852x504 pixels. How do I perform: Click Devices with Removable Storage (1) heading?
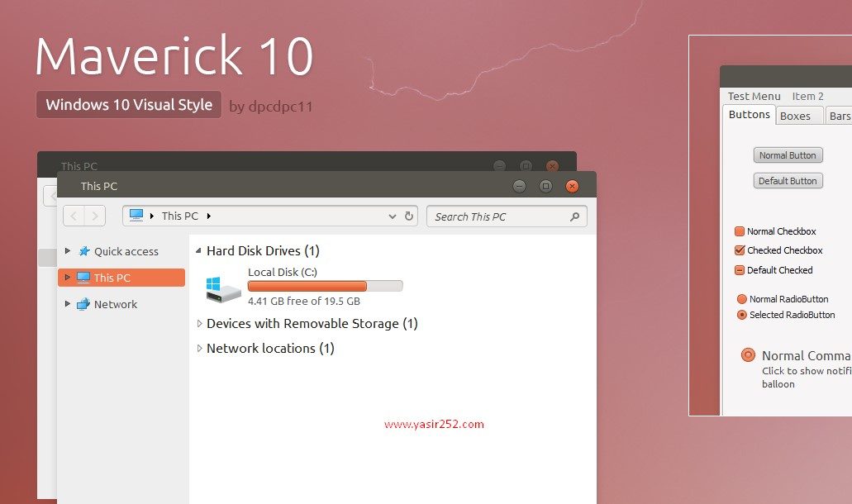pyautogui.click(x=312, y=324)
